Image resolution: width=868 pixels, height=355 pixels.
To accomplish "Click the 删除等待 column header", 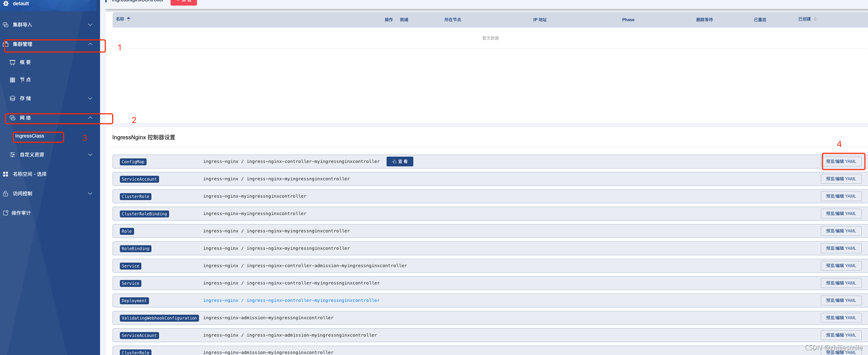I will 704,20.
